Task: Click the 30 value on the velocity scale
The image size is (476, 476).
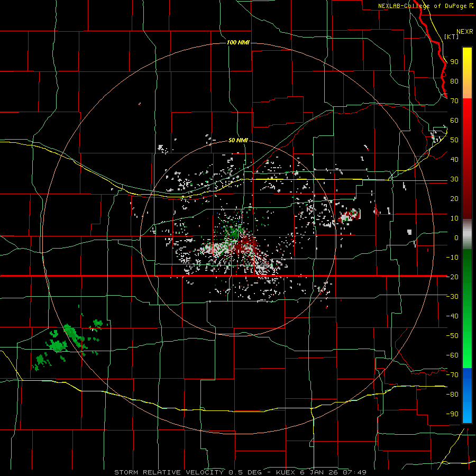Action: (454, 179)
